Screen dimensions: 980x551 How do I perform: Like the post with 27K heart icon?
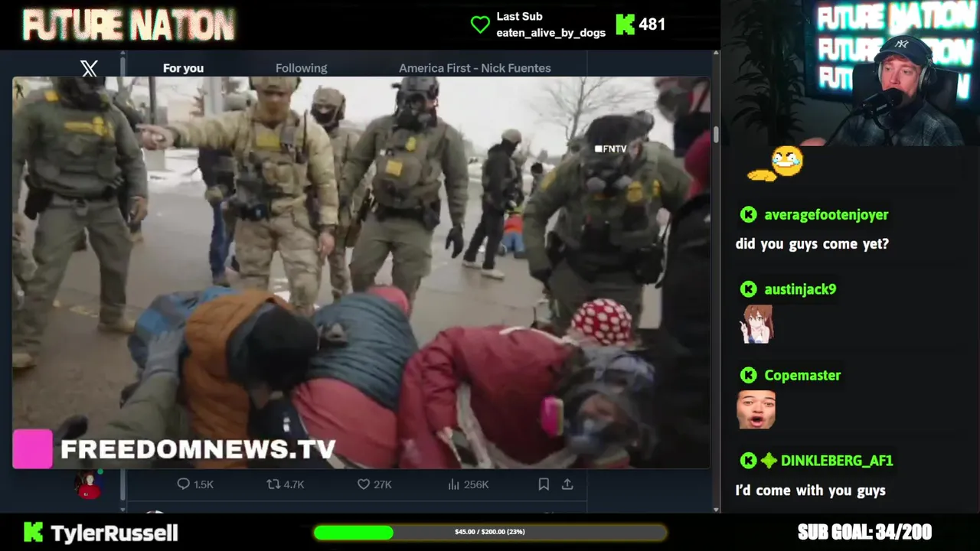[x=364, y=484]
